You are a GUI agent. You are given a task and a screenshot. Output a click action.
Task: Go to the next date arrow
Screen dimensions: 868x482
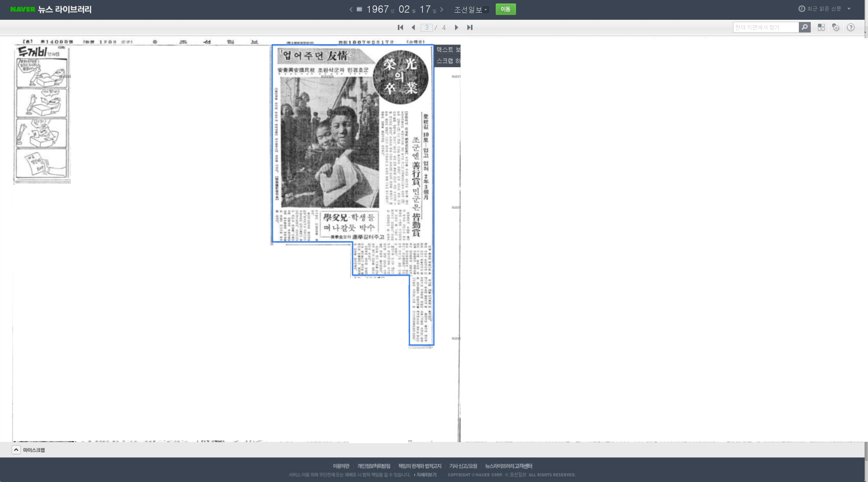pos(442,9)
